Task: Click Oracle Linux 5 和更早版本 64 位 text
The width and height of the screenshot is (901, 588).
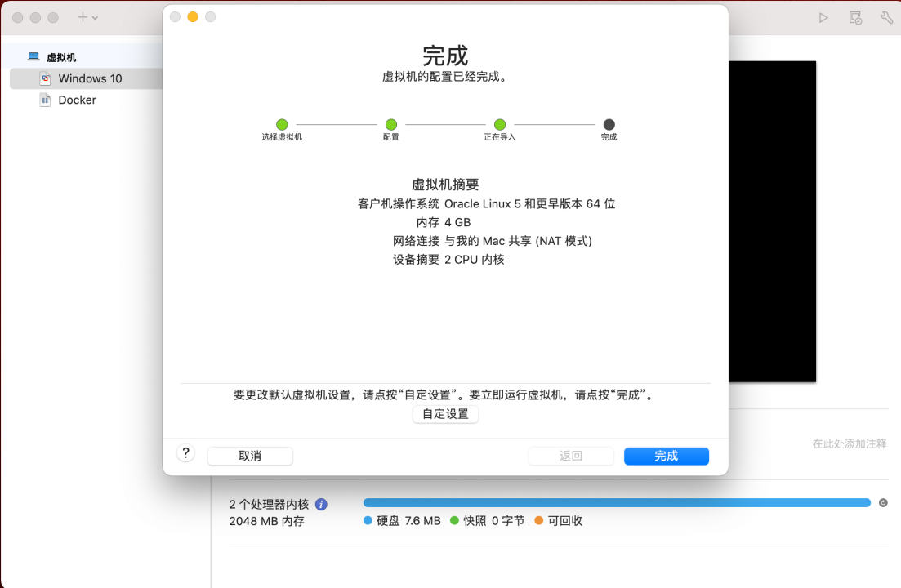Action: pos(530,204)
